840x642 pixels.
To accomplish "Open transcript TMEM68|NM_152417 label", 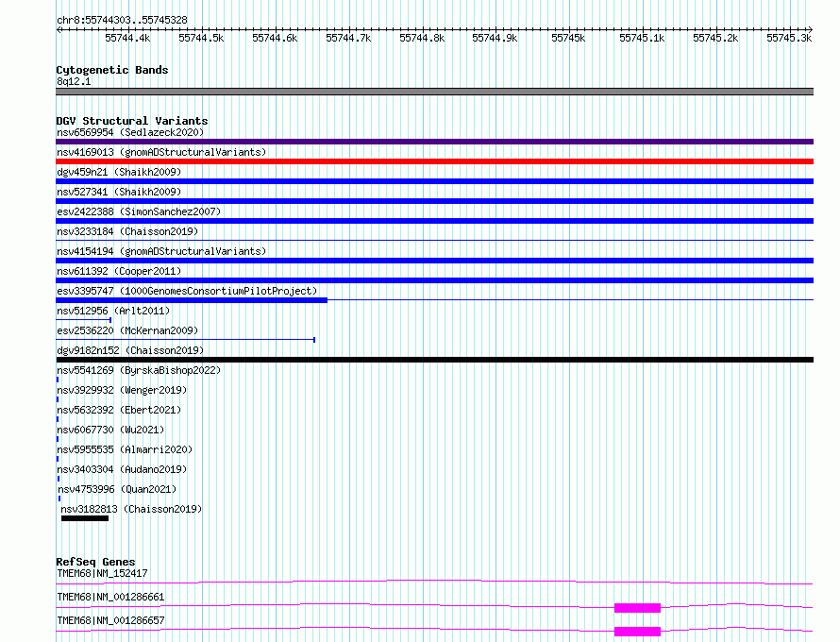I will (x=102, y=573).
